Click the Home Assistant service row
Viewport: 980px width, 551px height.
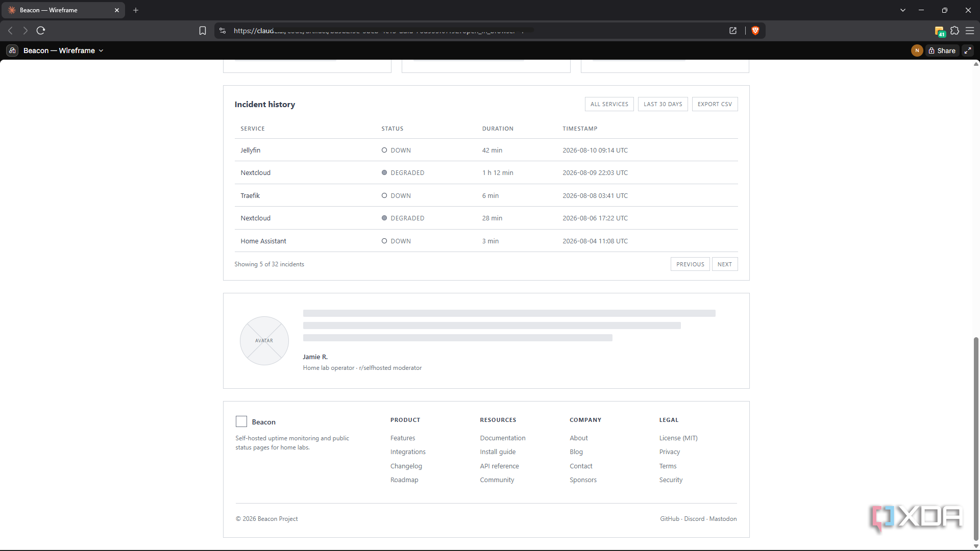pos(486,241)
